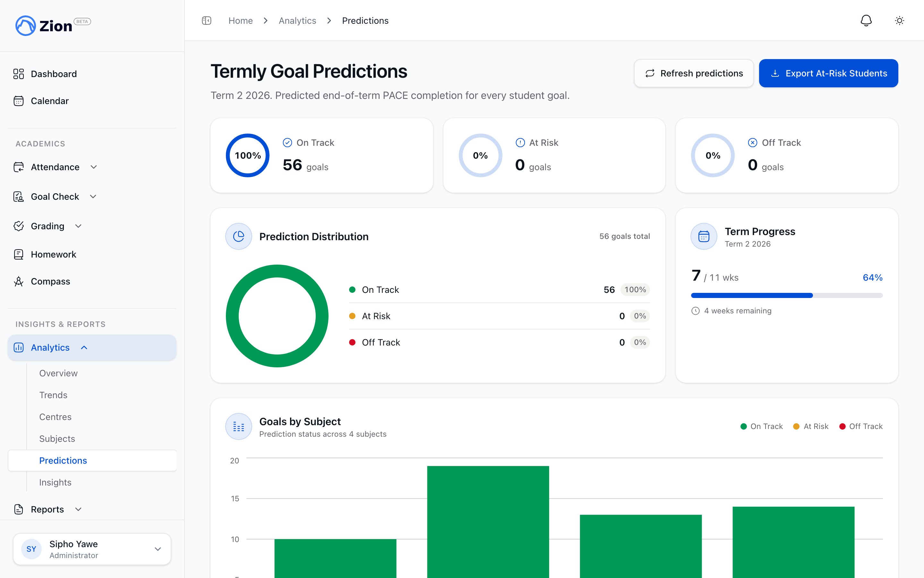924x578 pixels.
Task: Toggle Off Track series in Goals by Subject legend
Action: click(861, 426)
